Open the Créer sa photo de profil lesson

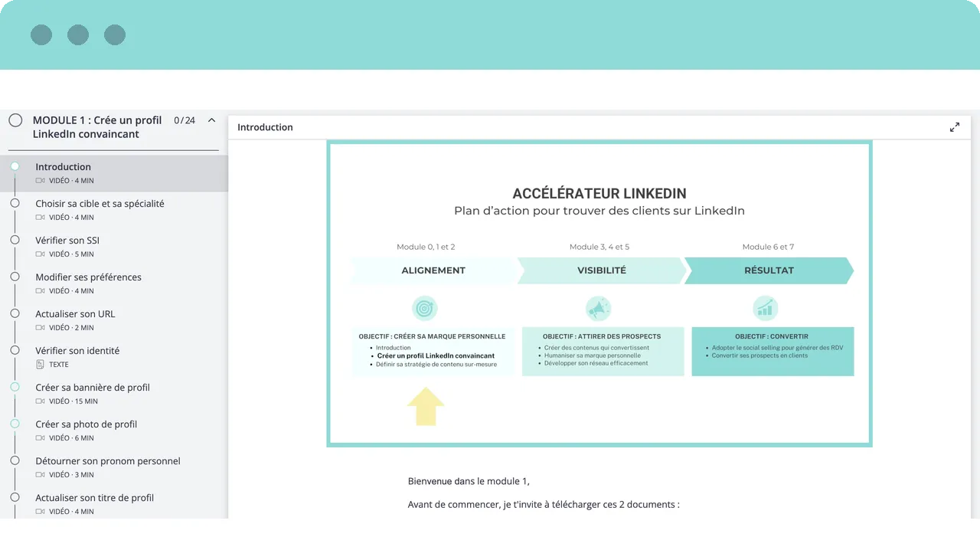coord(114,431)
